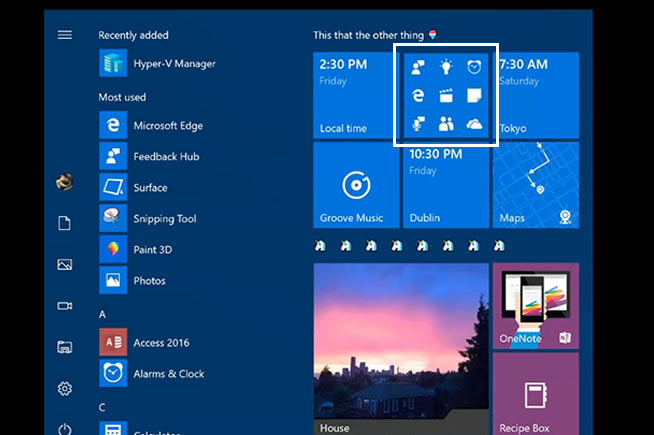The width and height of the screenshot is (654, 435).
Task: Open the Photos app
Action: [x=133, y=281]
